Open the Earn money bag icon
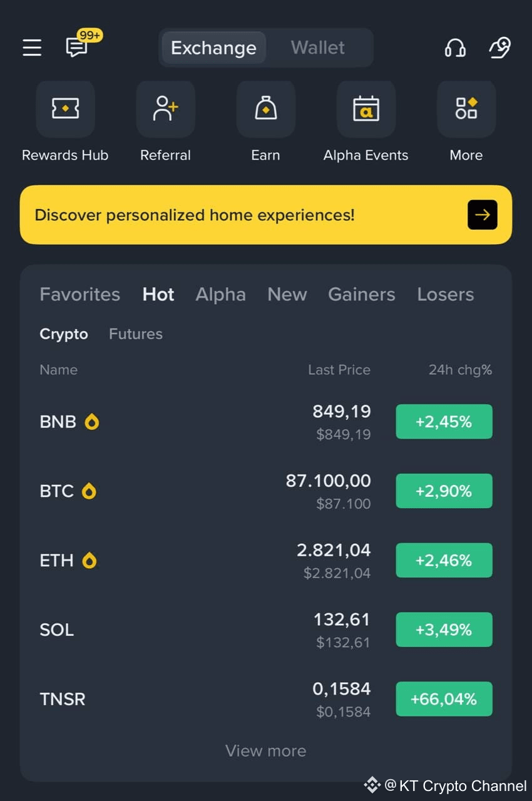The image size is (532, 801). click(265, 109)
